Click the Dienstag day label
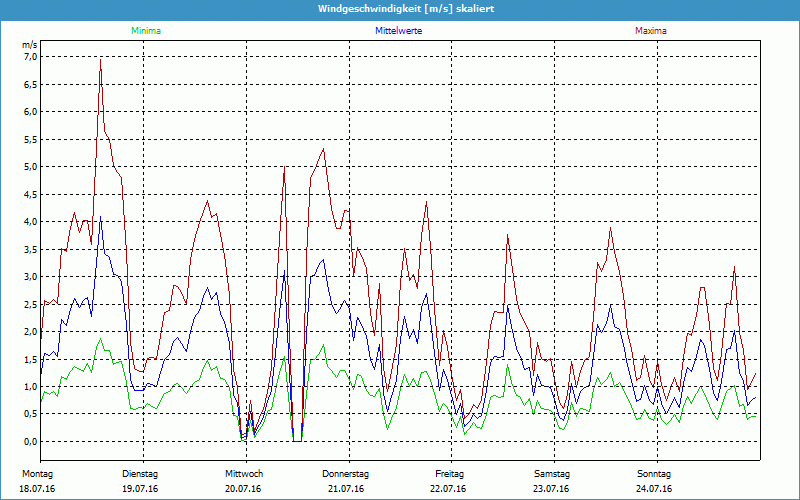 (x=140, y=474)
